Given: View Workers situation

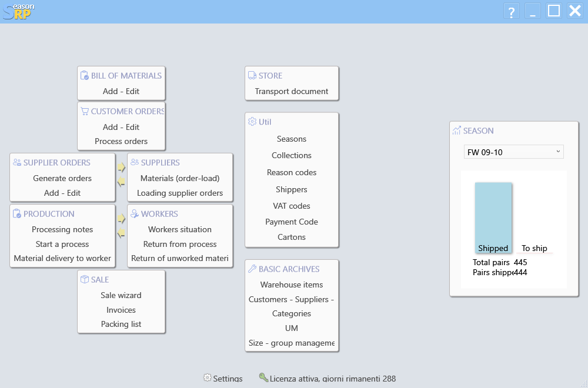Looking at the screenshot, I should click(180, 229).
